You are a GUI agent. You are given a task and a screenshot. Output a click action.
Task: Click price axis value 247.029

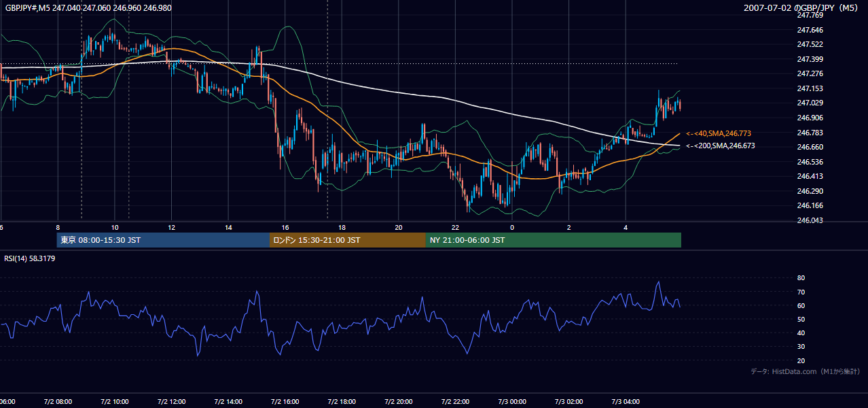pos(810,103)
